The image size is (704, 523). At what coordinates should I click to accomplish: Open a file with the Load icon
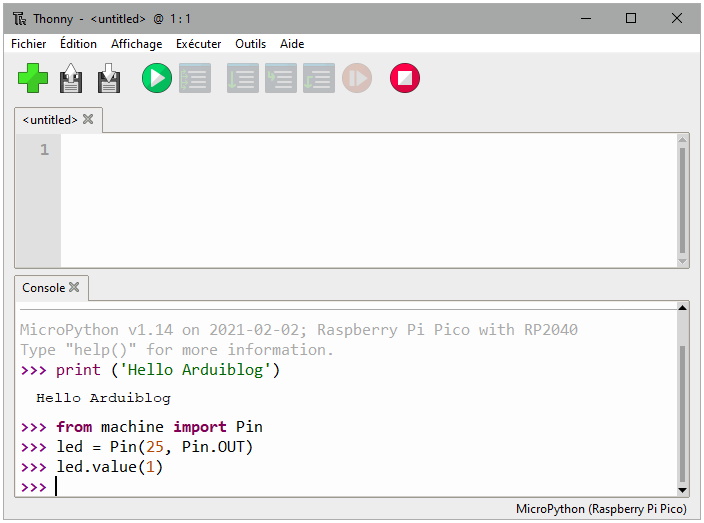(71, 78)
